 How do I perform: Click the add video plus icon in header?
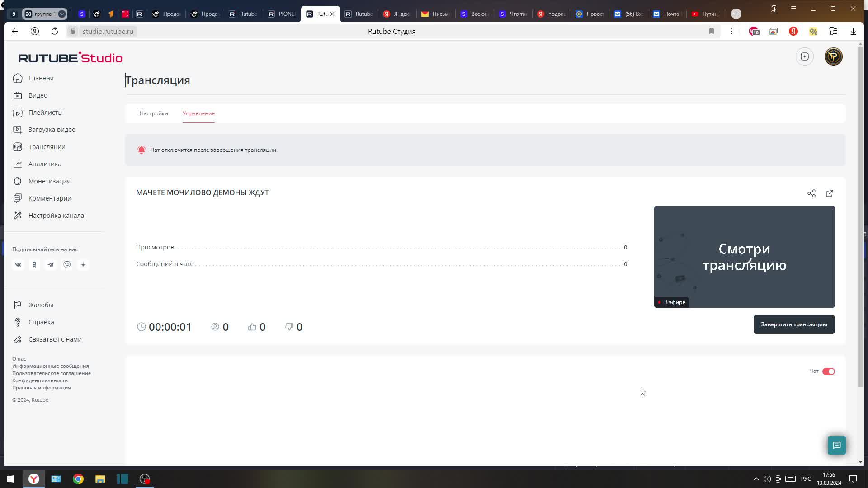coord(805,56)
